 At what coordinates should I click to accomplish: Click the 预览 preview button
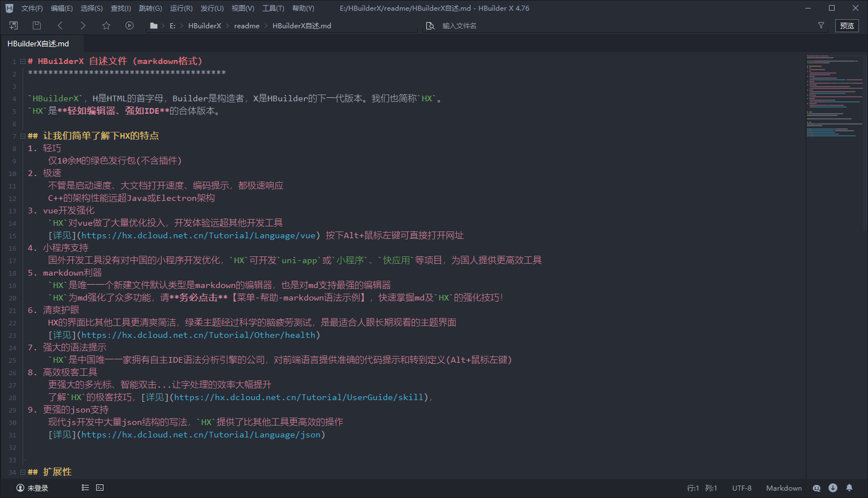coord(847,25)
